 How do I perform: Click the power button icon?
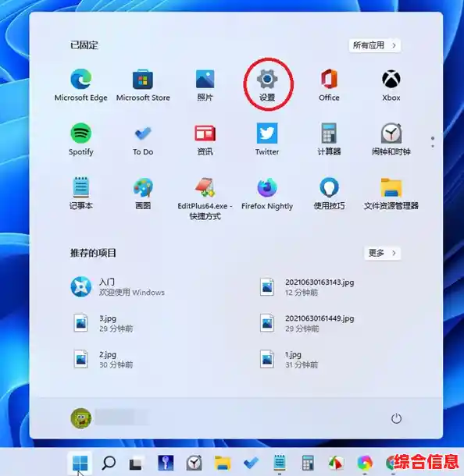[396, 418]
